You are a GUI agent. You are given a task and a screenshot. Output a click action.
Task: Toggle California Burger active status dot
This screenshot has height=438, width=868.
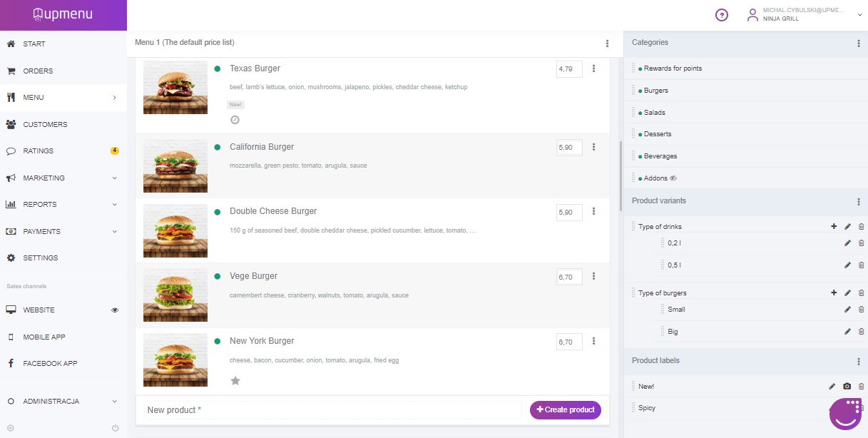click(x=218, y=147)
